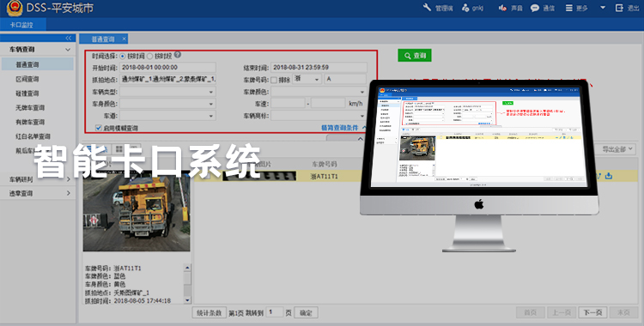Click the minimum 车速 speed field
Screen dimensions: 644x326
point(288,104)
